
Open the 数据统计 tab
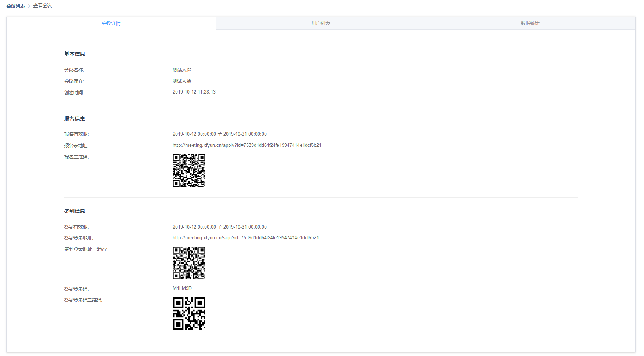coord(530,23)
